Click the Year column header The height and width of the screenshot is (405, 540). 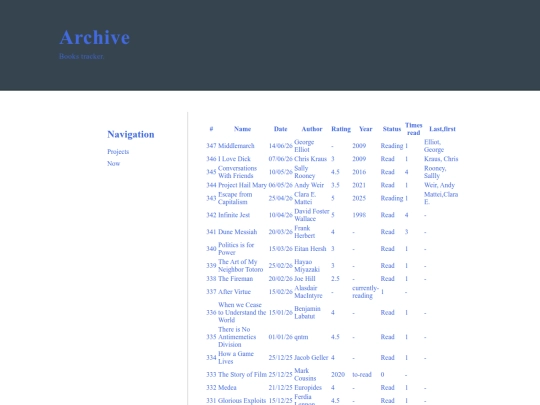tap(365, 129)
